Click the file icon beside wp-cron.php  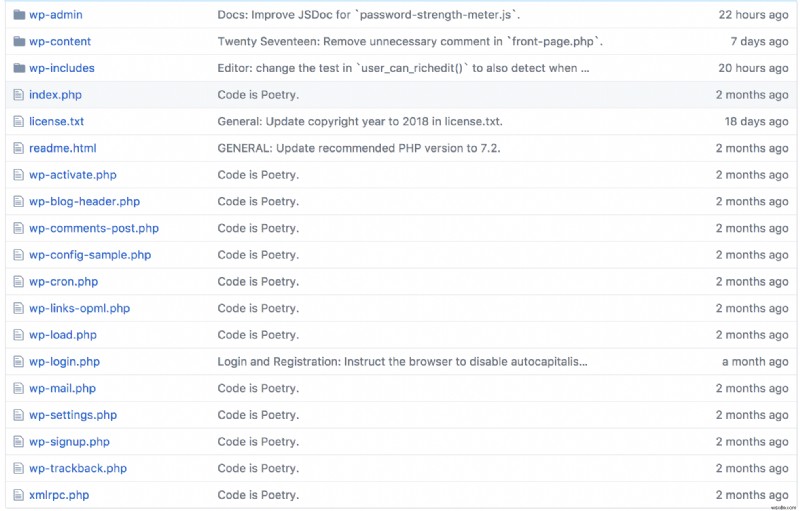pyautogui.click(x=18, y=282)
